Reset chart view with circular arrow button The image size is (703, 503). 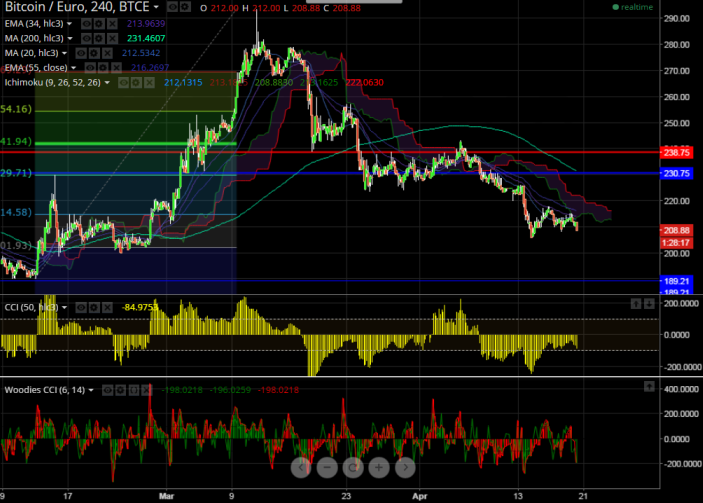pos(353,468)
